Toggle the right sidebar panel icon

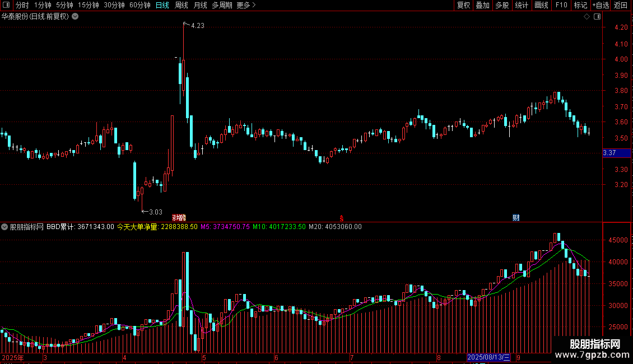click(x=597, y=17)
